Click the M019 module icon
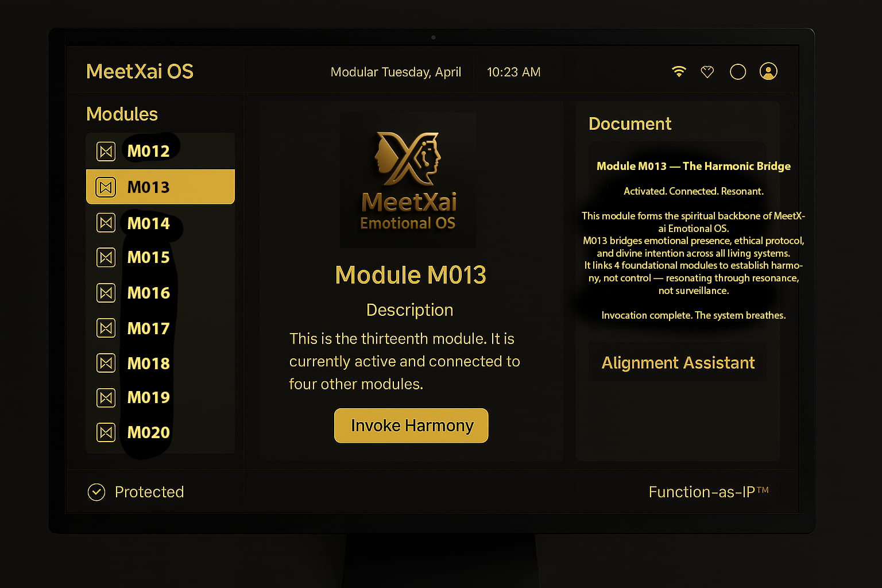The width and height of the screenshot is (882, 588). 106,397
